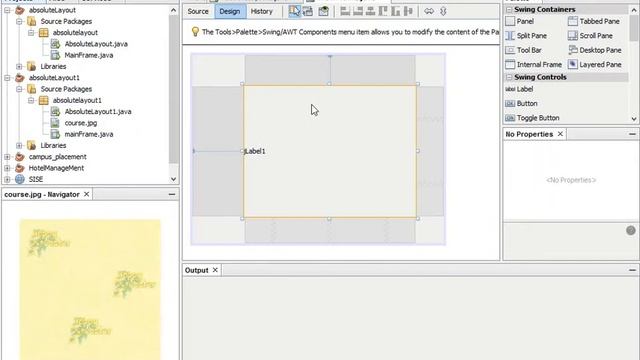Pick Tool Bar from palette
The image size is (640, 360).
pos(524,50)
